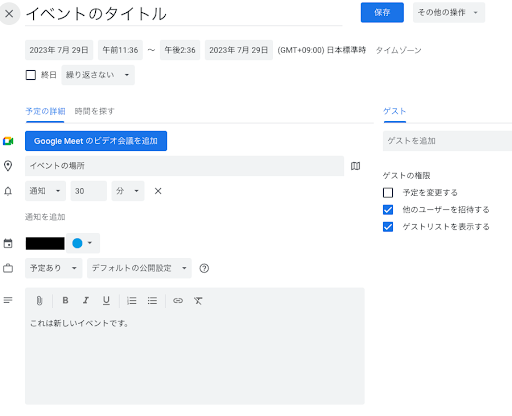This screenshot has height=416, width=512.
Task: Check the 予定を変更する guest permission
Action: [x=388, y=193]
